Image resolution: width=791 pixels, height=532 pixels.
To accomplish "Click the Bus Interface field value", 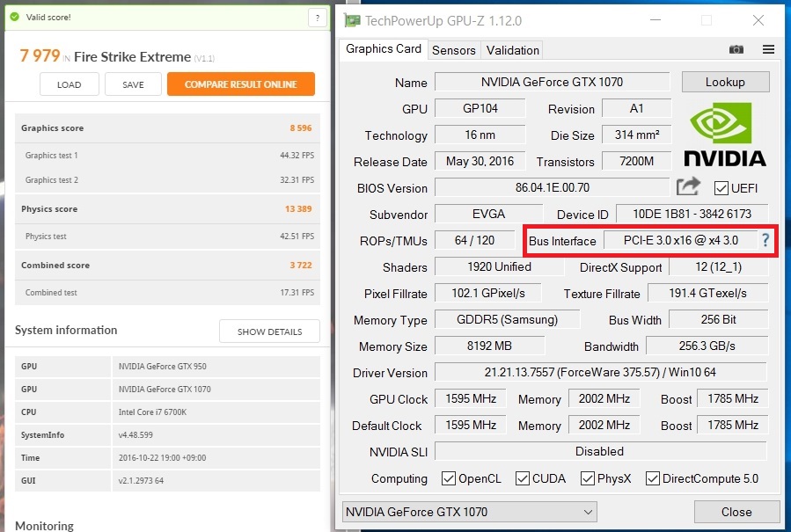I will (680, 240).
